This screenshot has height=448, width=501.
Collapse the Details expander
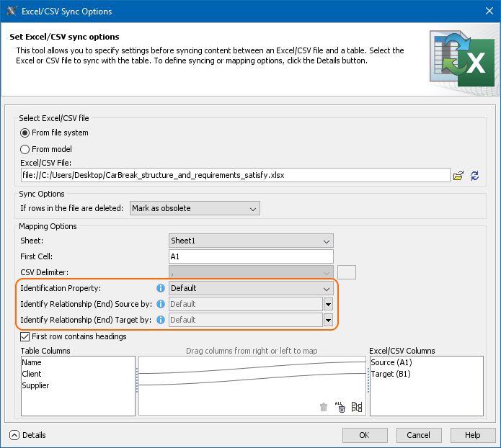(x=14, y=435)
